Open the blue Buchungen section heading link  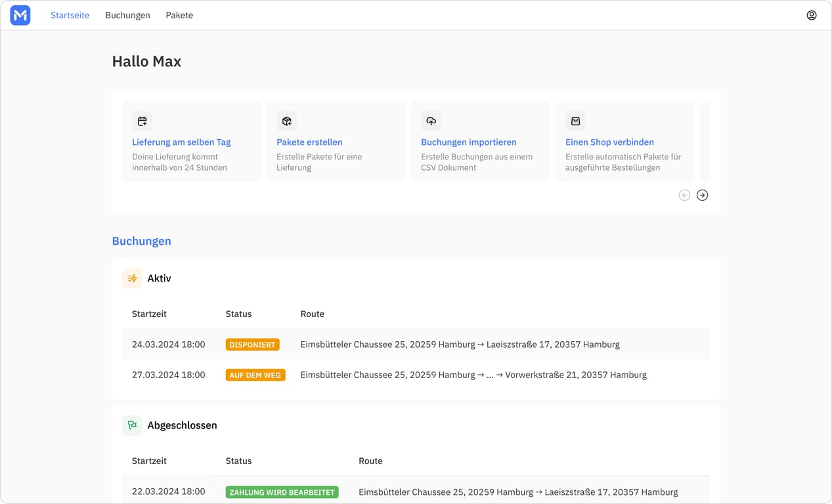click(141, 241)
